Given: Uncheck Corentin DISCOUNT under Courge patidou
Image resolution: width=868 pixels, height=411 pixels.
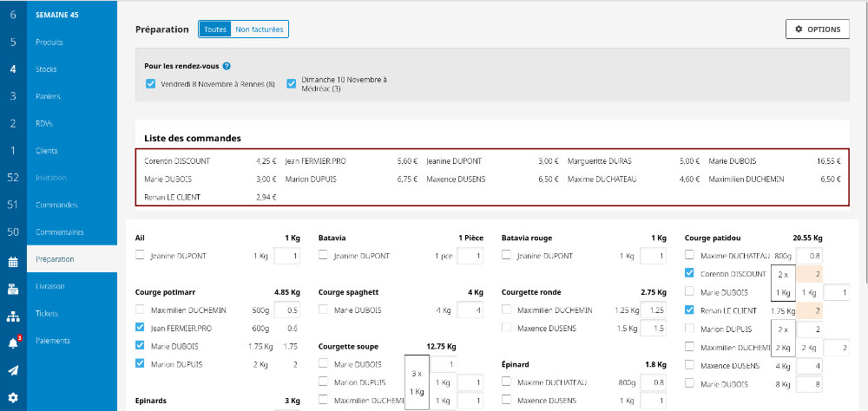Looking at the screenshot, I should click(x=689, y=274).
